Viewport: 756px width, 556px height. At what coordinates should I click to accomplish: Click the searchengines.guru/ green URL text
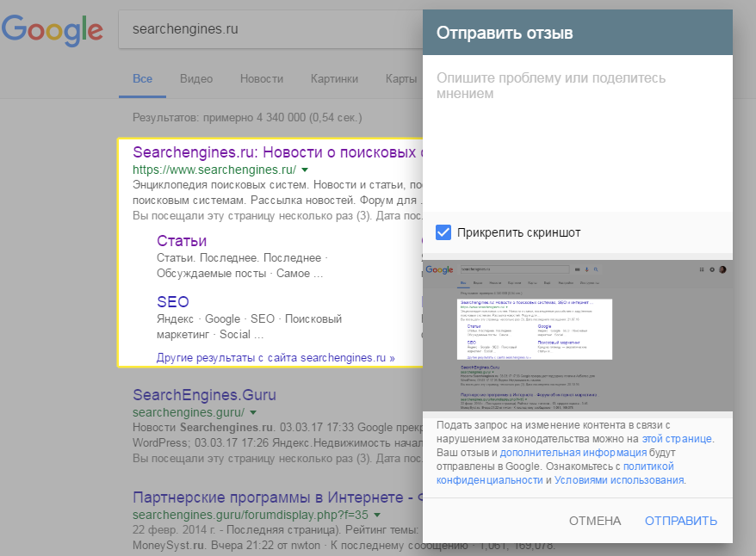(189, 412)
